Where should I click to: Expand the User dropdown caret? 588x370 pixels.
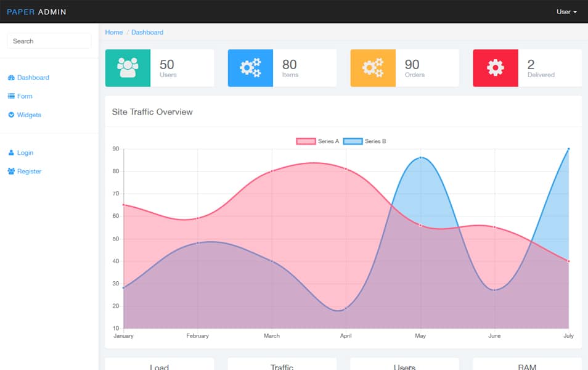pos(576,12)
